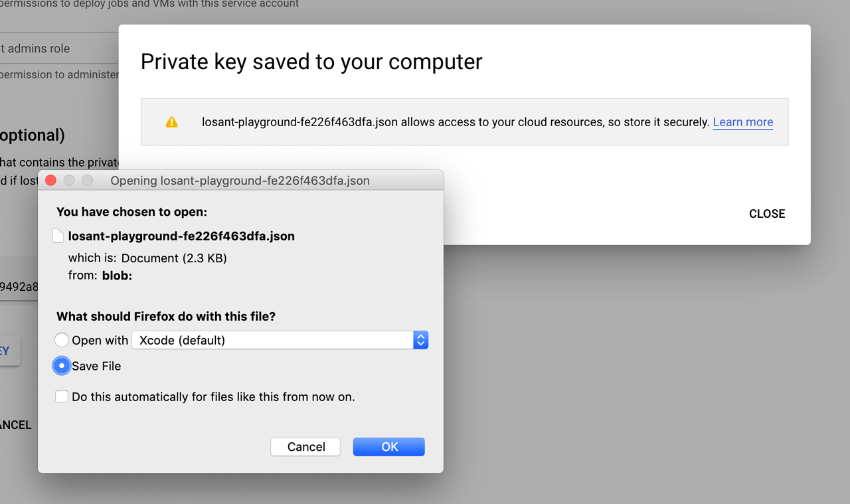Choose the "Save File" radio option
The width and height of the screenshot is (850, 504).
point(62,366)
